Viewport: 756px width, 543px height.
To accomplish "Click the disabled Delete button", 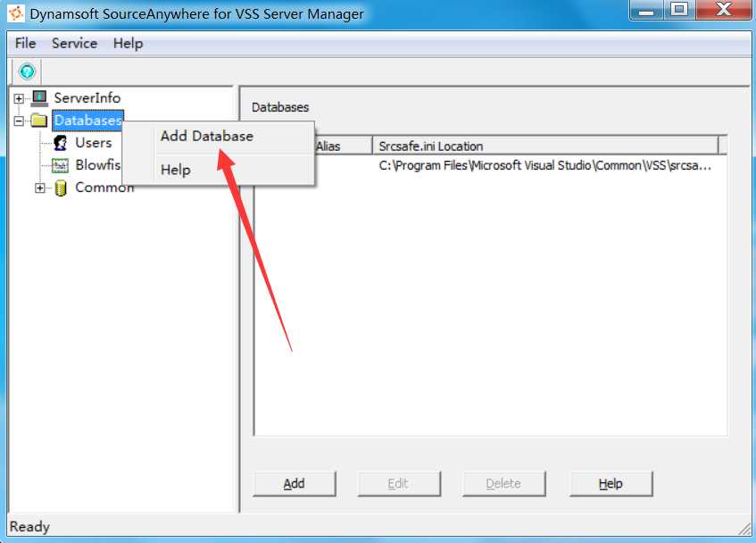I will pyautogui.click(x=503, y=483).
